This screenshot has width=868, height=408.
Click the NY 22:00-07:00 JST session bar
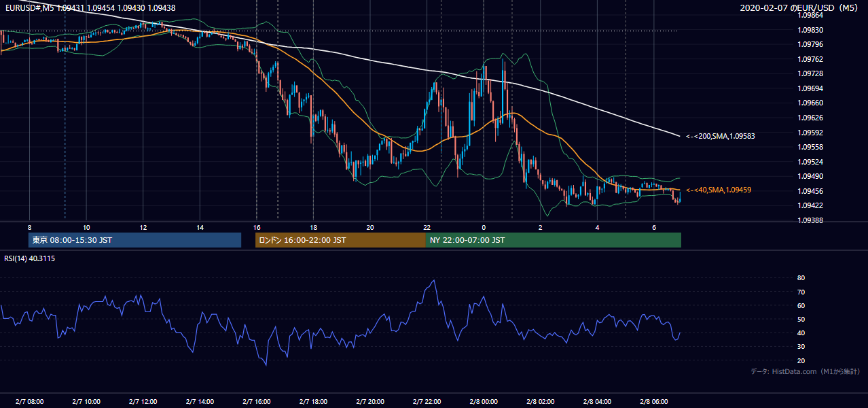554,240
